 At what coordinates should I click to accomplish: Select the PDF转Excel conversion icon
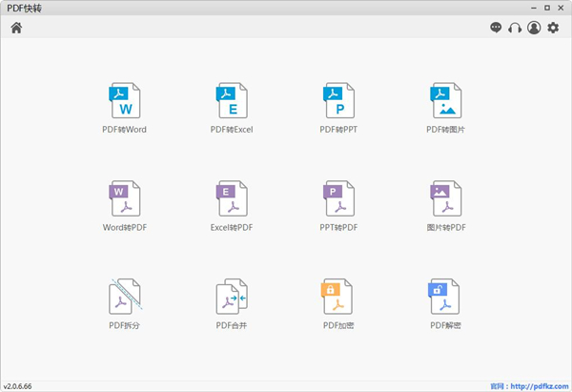point(231,101)
